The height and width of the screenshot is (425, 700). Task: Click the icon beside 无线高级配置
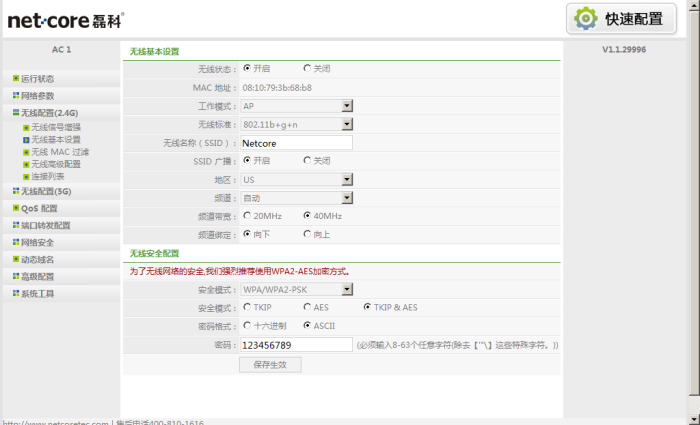[26, 164]
